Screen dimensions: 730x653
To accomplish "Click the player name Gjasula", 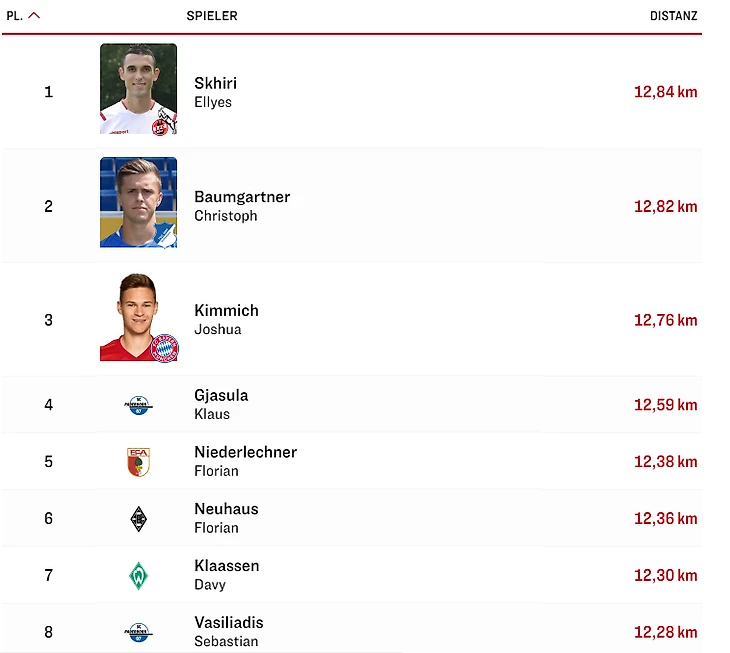I will click(x=221, y=395).
